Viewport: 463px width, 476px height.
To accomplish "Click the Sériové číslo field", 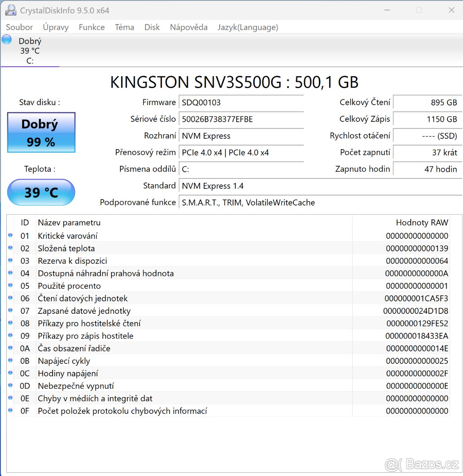I will pyautogui.click(x=241, y=119).
